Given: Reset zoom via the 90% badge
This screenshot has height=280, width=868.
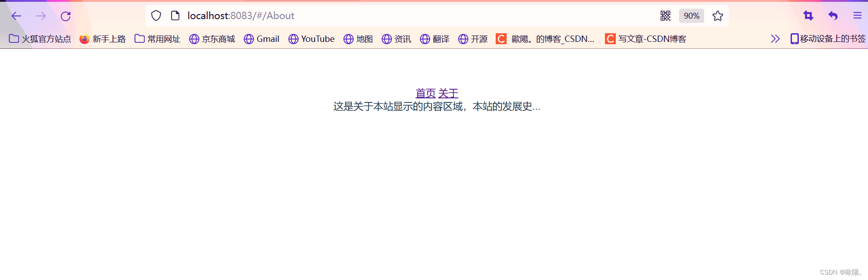Looking at the screenshot, I should pos(691,15).
